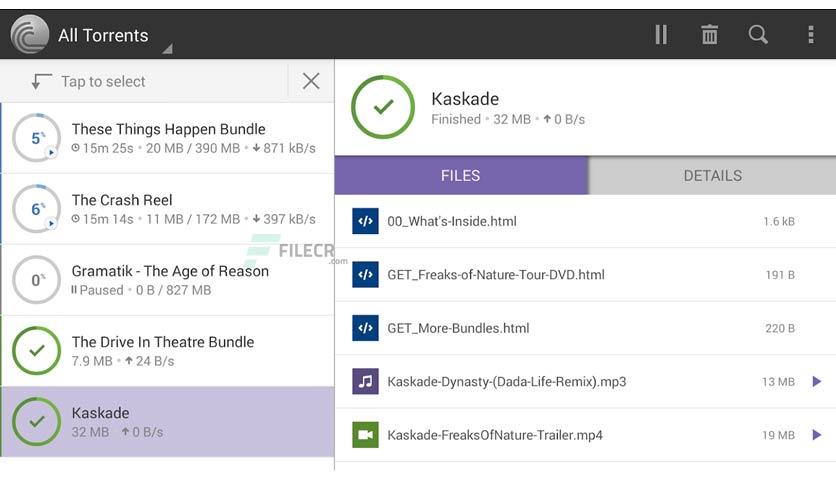This screenshot has width=836, height=484.
Task: Toggle The Crash Reel progress circle
Action: 36,208
